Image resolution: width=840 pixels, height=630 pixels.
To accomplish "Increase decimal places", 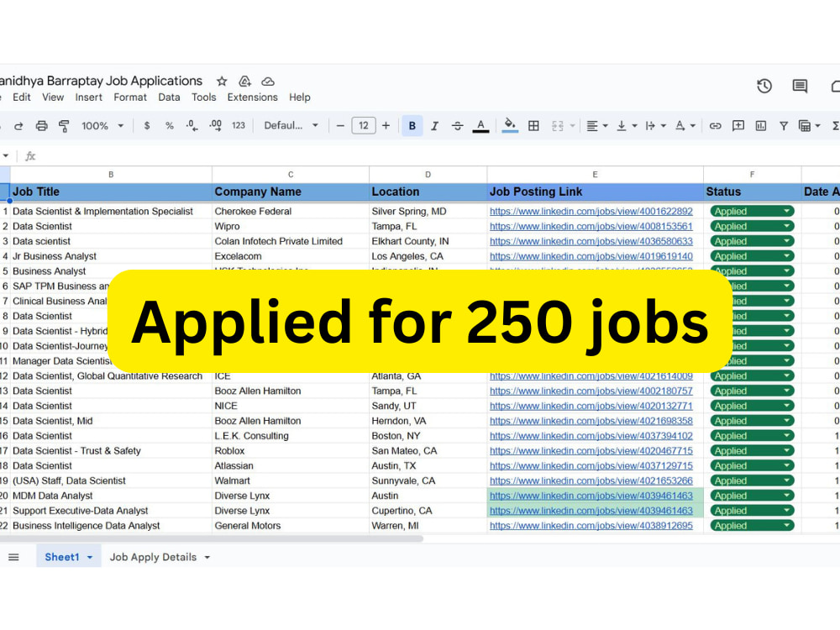I will click(215, 126).
